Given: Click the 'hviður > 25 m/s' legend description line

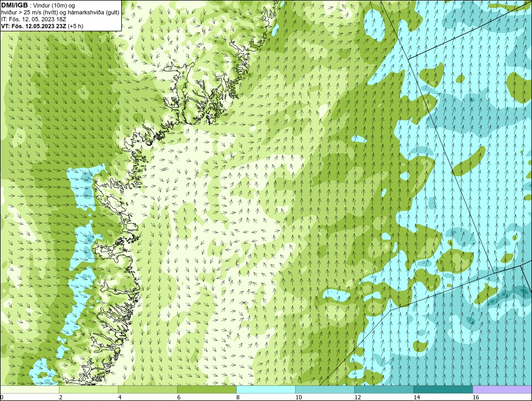Looking at the screenshot, I should [x=60, y=12].
